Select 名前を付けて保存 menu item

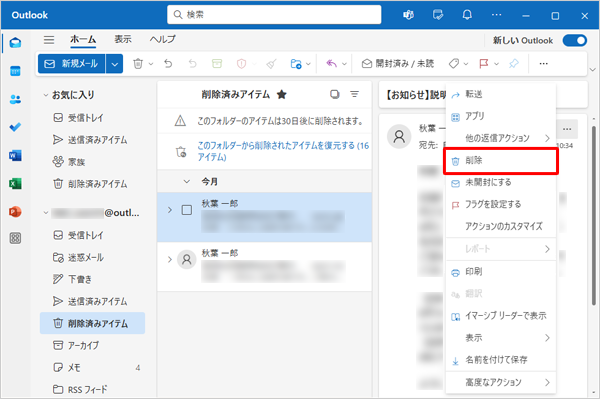click(x=501, y=360)
